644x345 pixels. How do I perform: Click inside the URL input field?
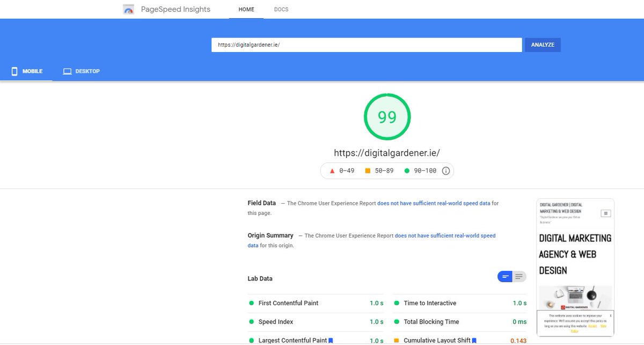367,45
